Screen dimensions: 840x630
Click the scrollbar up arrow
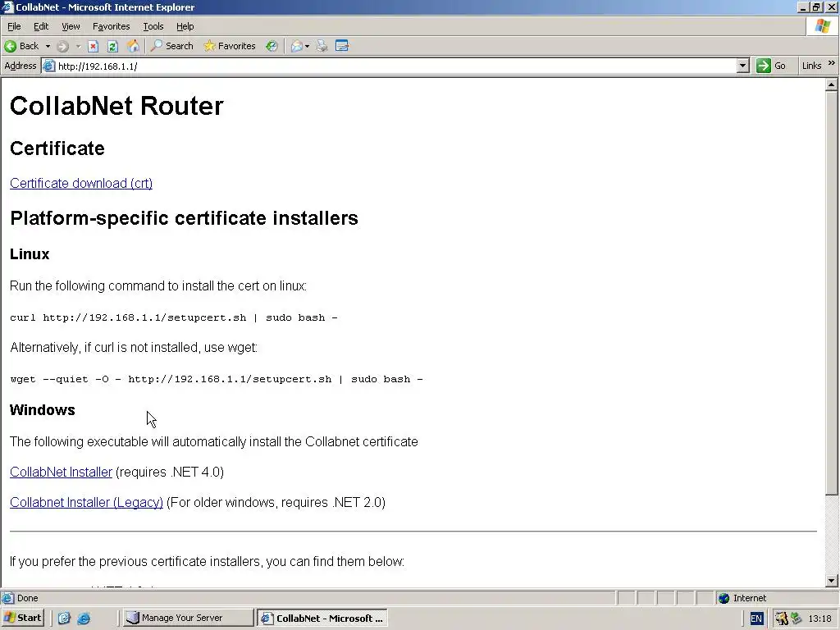(831, 84)
